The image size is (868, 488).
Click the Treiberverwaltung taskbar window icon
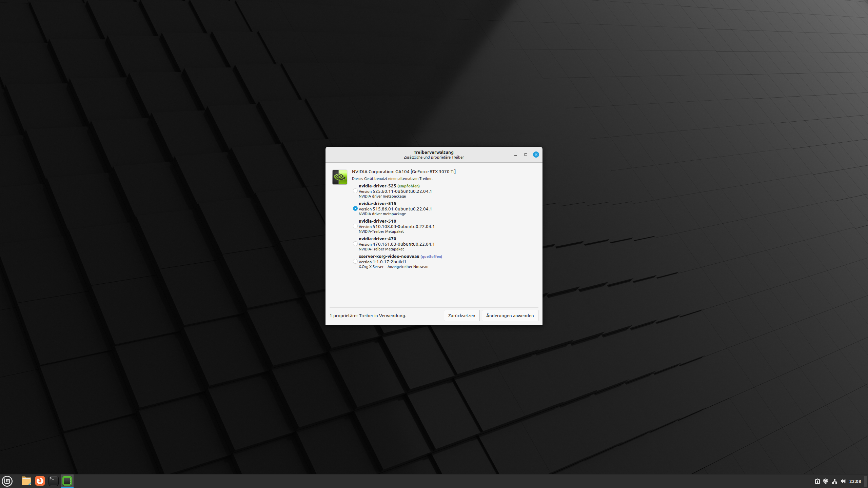click(67, 481)
